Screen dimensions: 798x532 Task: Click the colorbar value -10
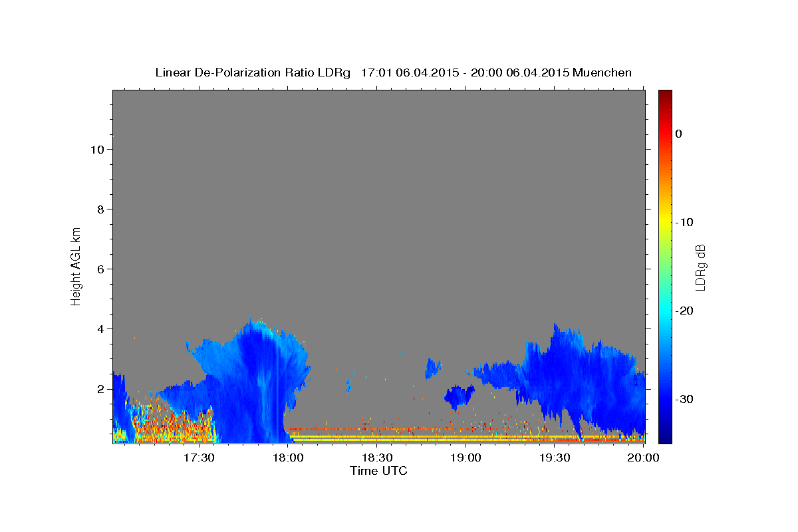click(x=684, y=222)
